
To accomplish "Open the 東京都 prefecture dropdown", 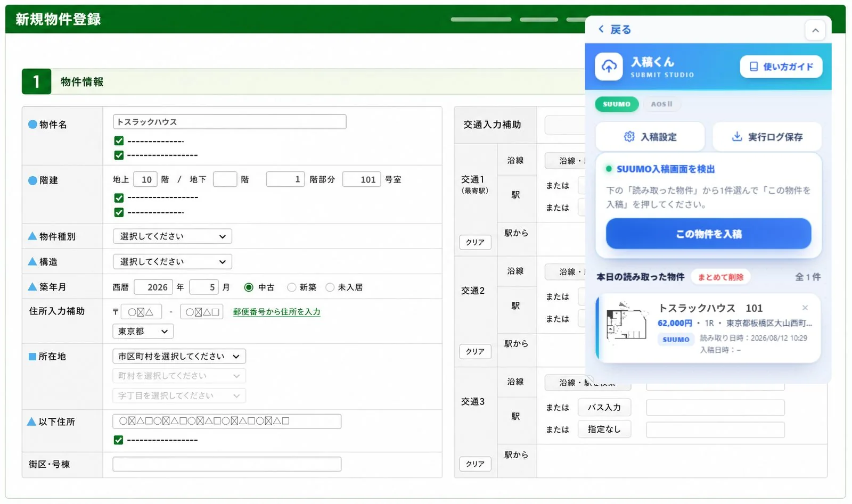I will tap(143, 331).
